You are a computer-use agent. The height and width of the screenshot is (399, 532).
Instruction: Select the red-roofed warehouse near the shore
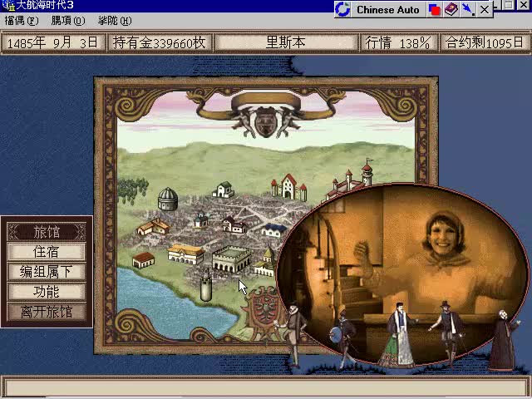click(x=143, y=260)
